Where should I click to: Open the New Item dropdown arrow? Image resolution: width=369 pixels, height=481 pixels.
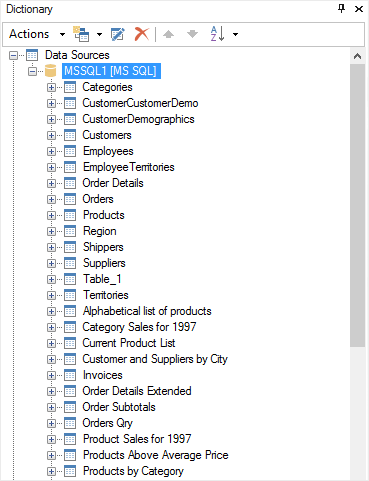[x=99, y=34]
